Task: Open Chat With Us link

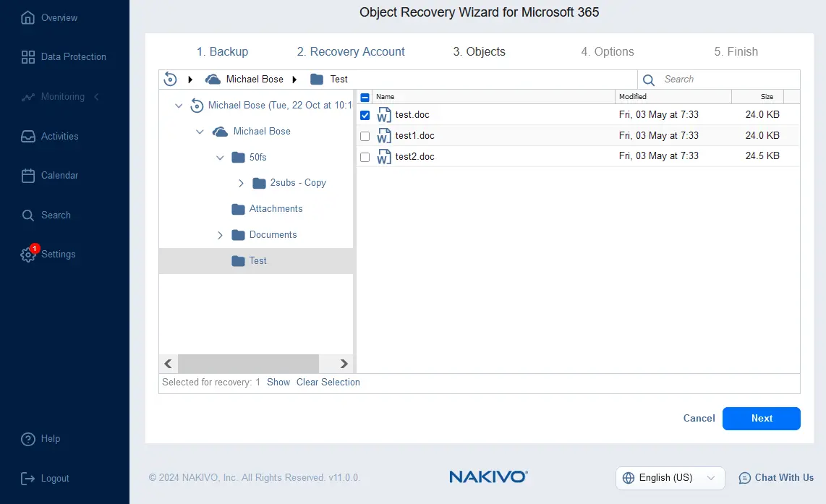Action: (x=784, y=478)
